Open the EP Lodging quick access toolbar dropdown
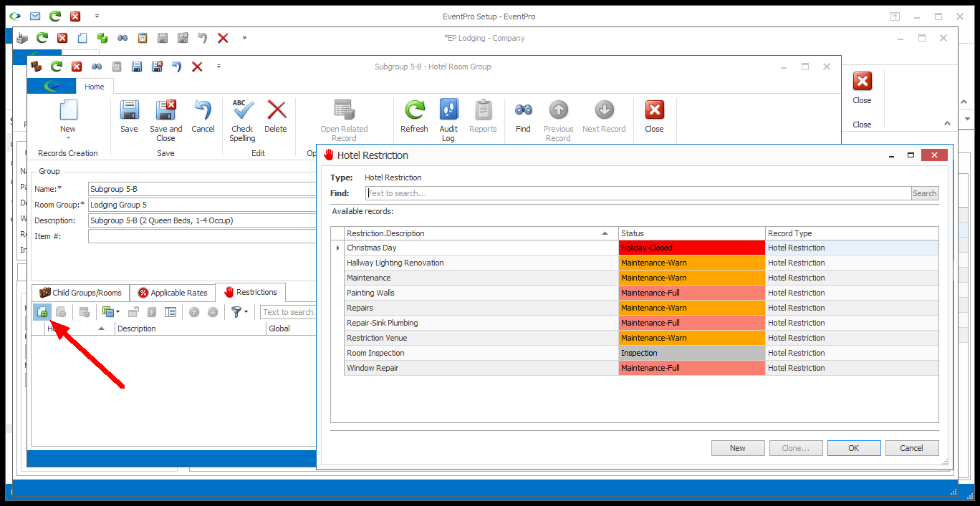Screen dimensions: 980x506 (x=244, y=38)
